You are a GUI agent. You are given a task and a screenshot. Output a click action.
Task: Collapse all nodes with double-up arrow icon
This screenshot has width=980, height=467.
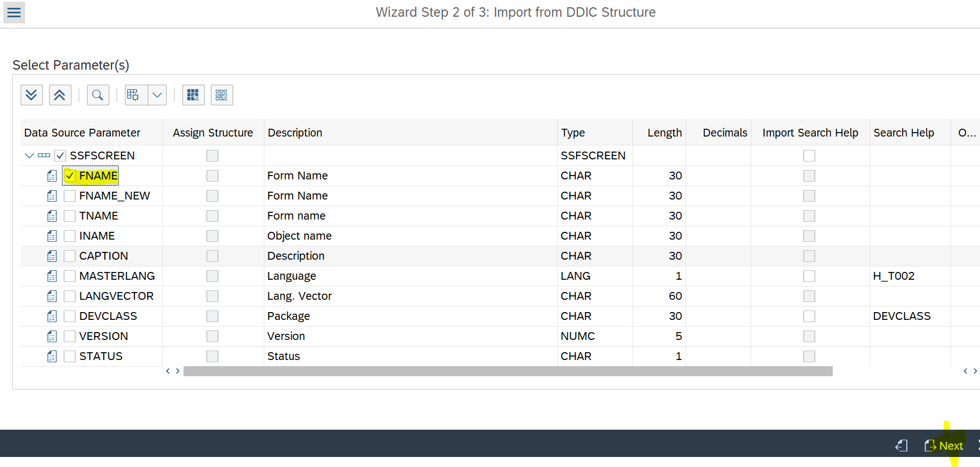pos(60,95)
